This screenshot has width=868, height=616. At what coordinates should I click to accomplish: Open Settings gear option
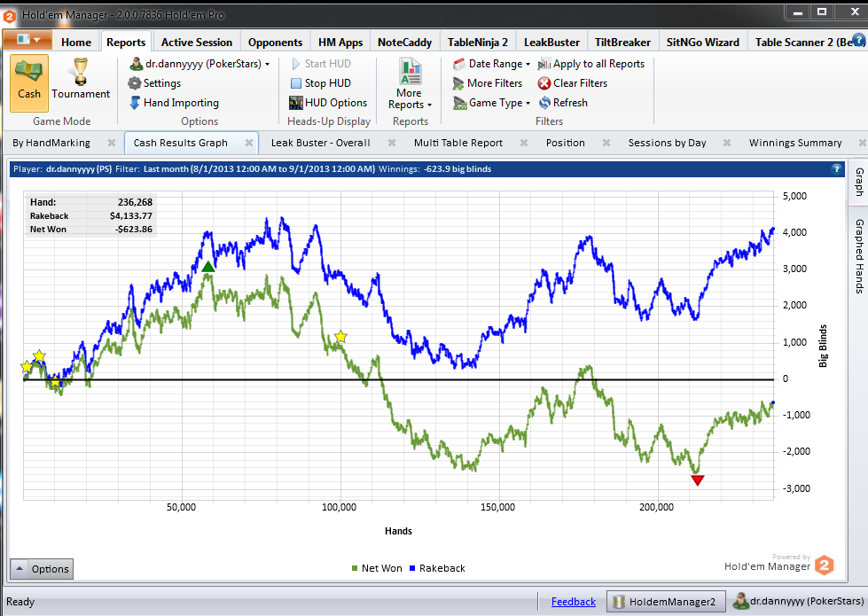tap(154, 83)
